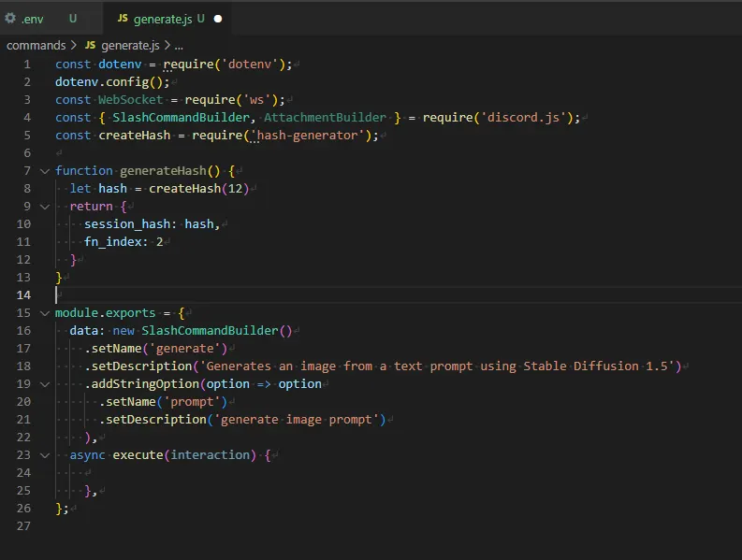Click 'SlashCommandBuilder' in the line 4 import
The image size is (742, 560).
tap(182, 117)
